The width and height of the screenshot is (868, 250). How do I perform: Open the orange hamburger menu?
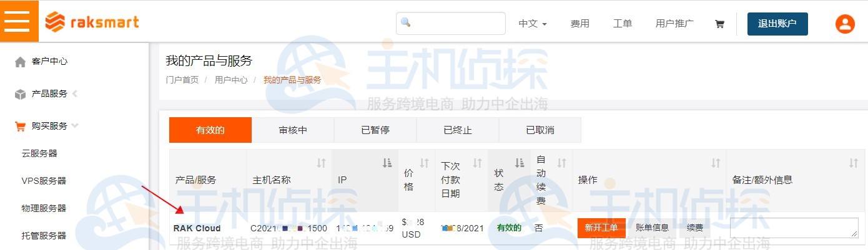[x=16, y=21]
